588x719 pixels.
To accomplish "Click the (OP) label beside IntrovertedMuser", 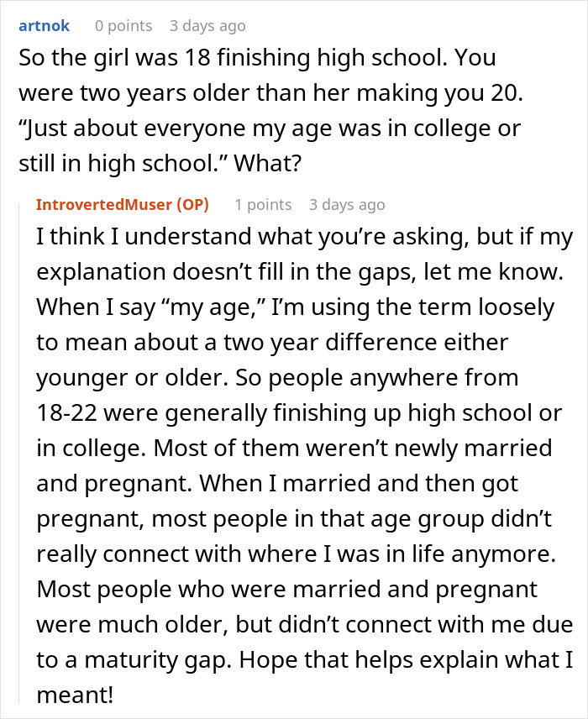I will coord(192,204).
